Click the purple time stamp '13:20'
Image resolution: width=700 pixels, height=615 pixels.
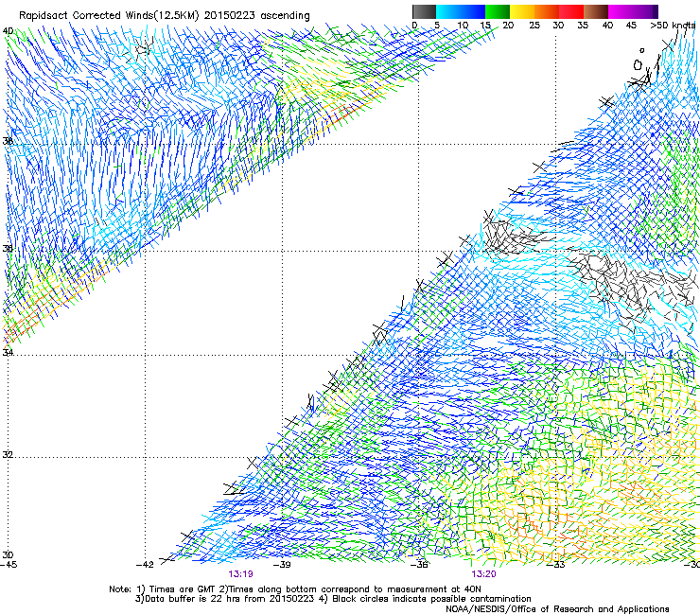click(483, 574)
